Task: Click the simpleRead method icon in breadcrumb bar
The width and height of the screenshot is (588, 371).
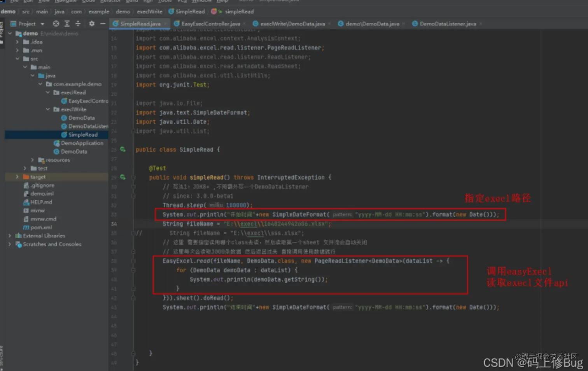Action: coord(215,12)
